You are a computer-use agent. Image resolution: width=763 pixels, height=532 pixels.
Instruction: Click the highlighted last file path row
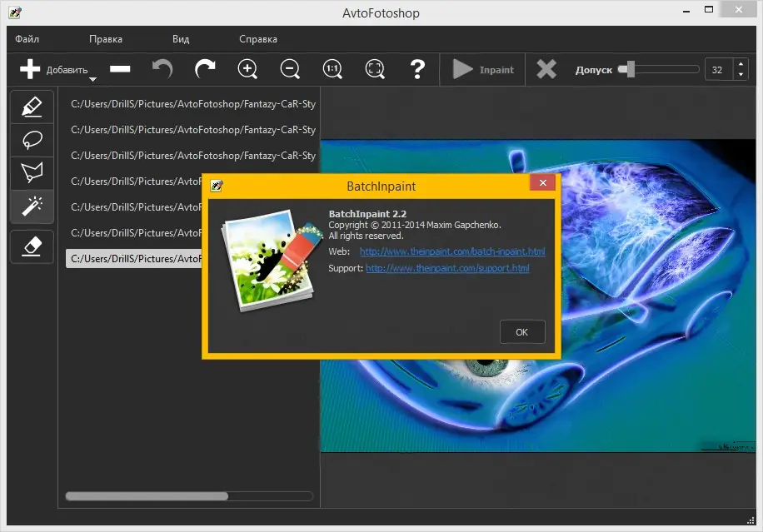tap(134, 259)
